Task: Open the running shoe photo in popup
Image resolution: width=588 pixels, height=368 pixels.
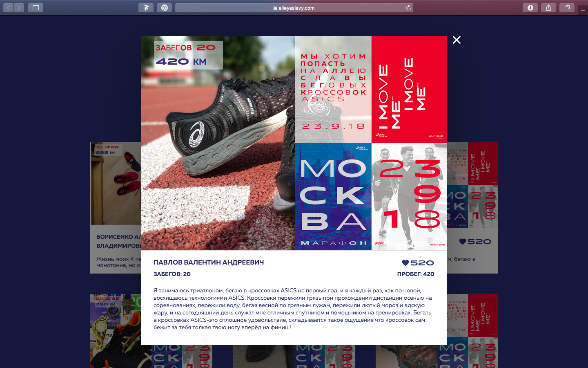Action: [x=218, y=143]
